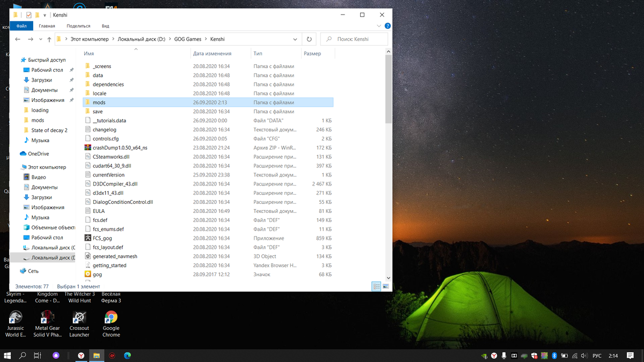Viewport: 644px width, 362px height.
Task: Click Этот компьютер in the address bar
Action: click(89, 39)
